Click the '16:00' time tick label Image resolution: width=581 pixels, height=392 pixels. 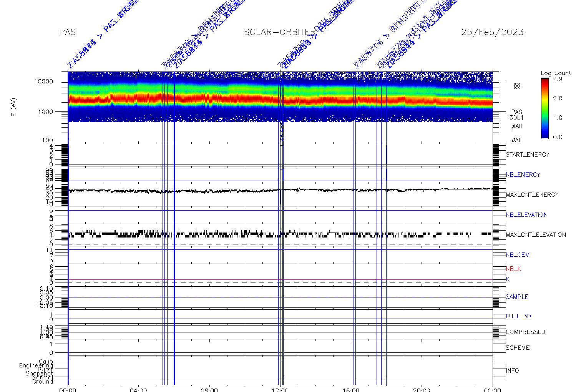click(351, 390)
